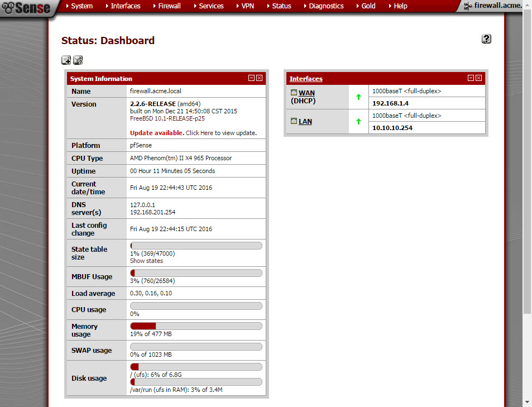The image size is (532, 407).
Task: Click the Platform value pfSense
Action: pyautogui.click(x=141, y=145)
